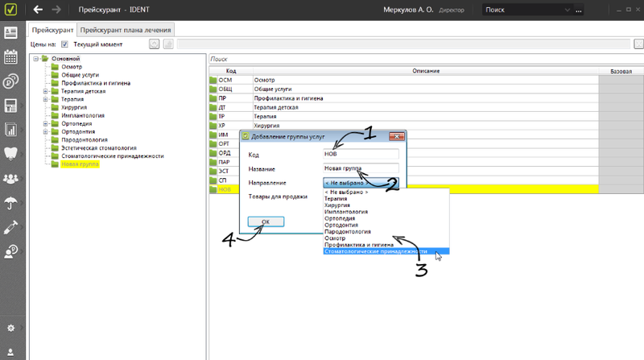Screen dimensions: 644x360
Task: Open the Направление dropdown combo box
Action: (x=360, y=183)
